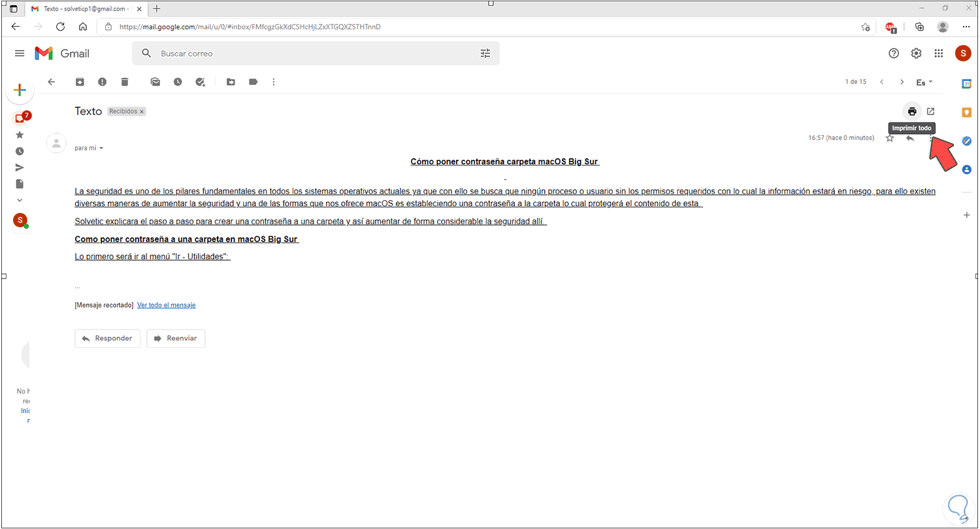Refresh the page
This screenshot has width=980, height=529.
(x=60, y=27)
